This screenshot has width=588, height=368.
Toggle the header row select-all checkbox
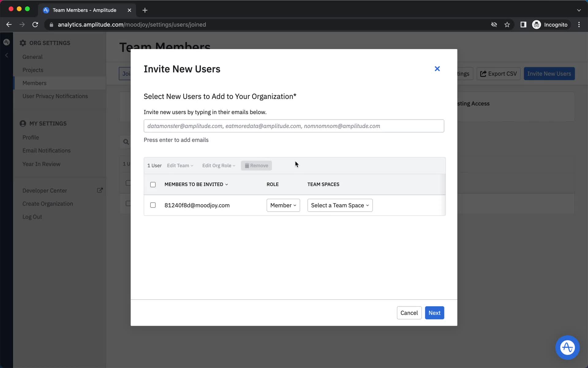(153, 184)
